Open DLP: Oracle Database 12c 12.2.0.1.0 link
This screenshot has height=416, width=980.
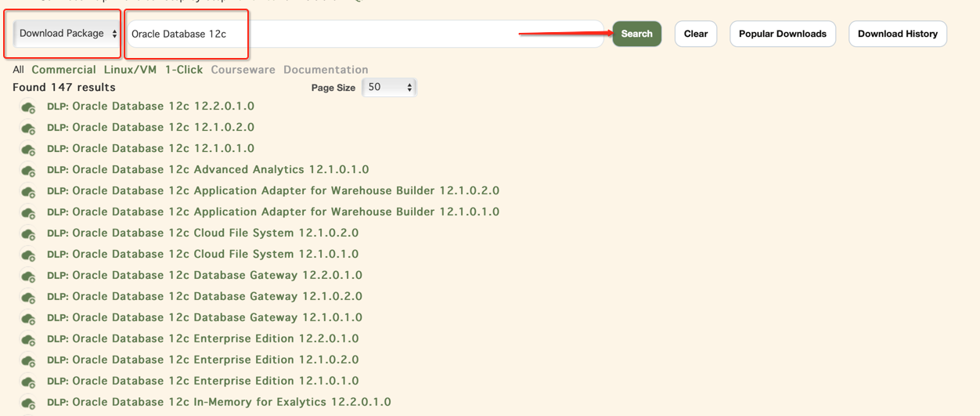tap(150, 106)
